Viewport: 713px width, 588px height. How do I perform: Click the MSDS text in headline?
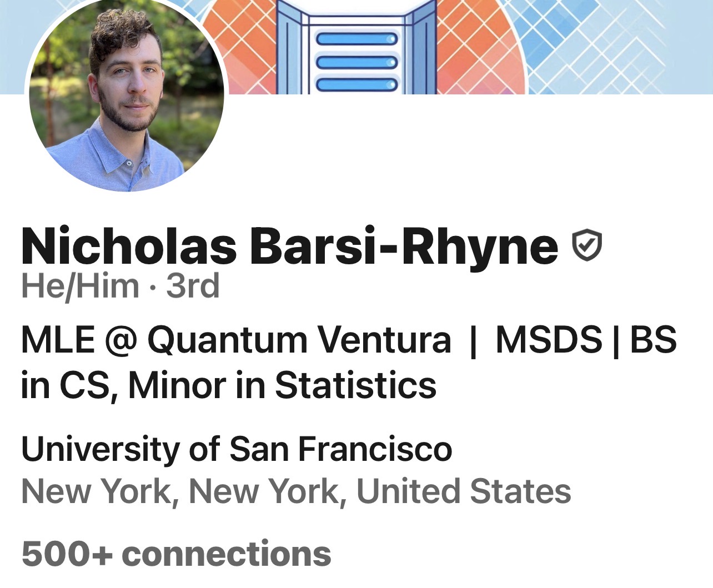pos(549,339)
